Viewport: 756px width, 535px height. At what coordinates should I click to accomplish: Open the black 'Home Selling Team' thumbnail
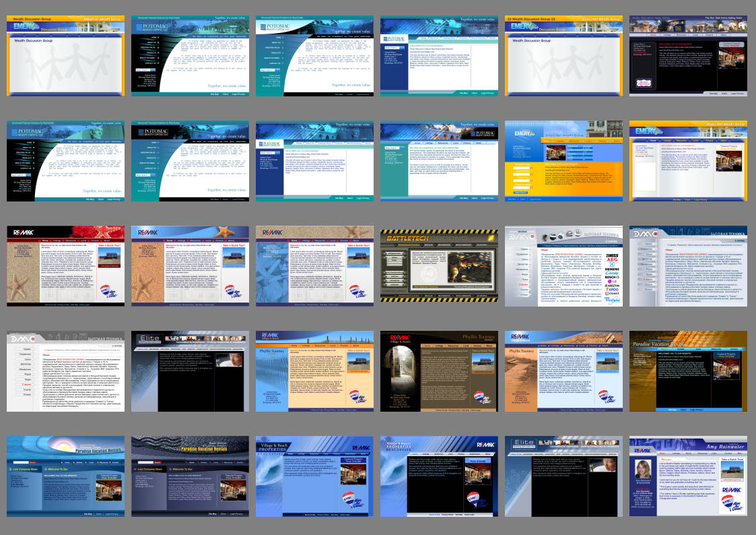coord(688,55)
